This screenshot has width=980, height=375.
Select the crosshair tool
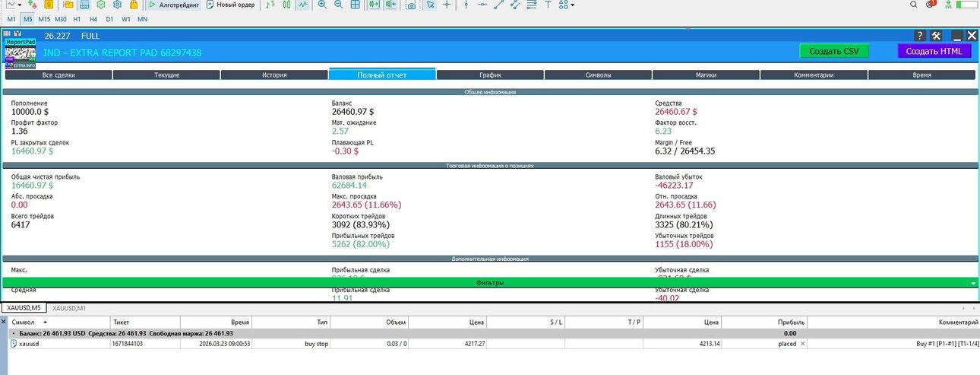(x=447, y=5)
